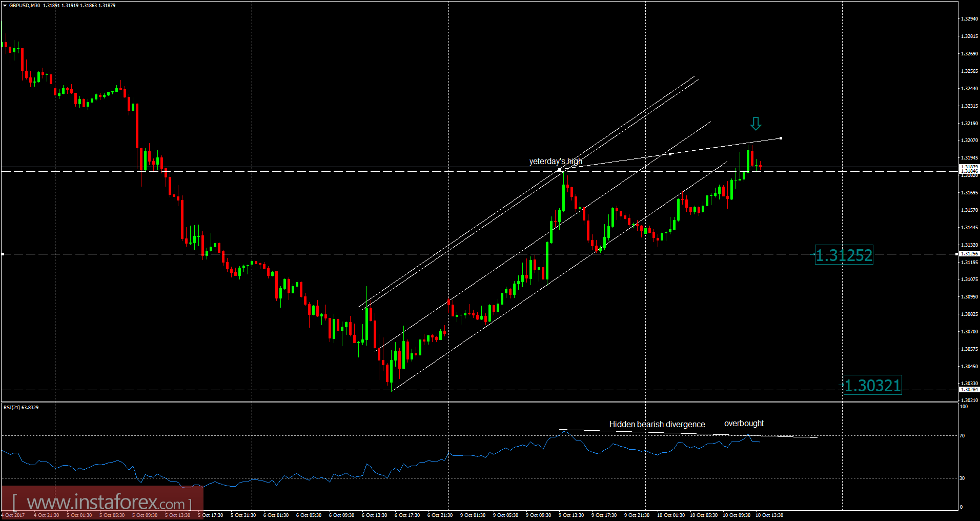Click the 6 Oct 09:30 time label
Image resolution: width=980 pixels, height=521 pixels.
click(x=342, y=515)
